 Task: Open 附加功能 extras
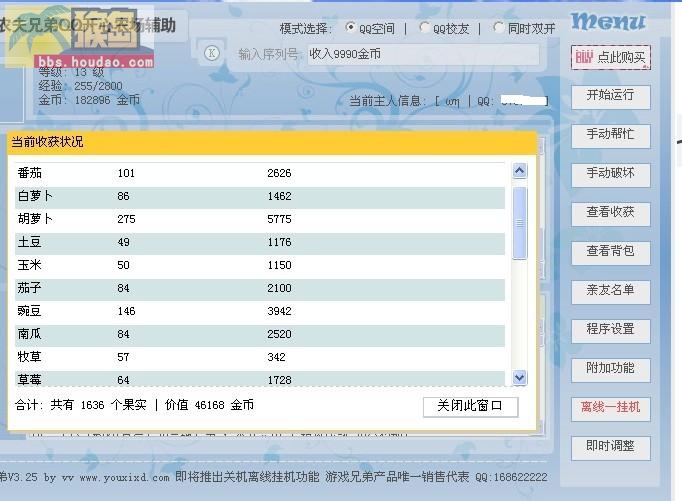pos(611,370)
